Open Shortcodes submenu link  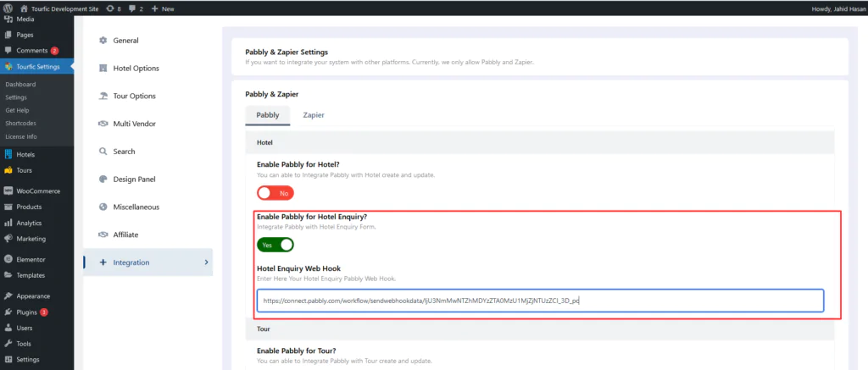[21, 123]
